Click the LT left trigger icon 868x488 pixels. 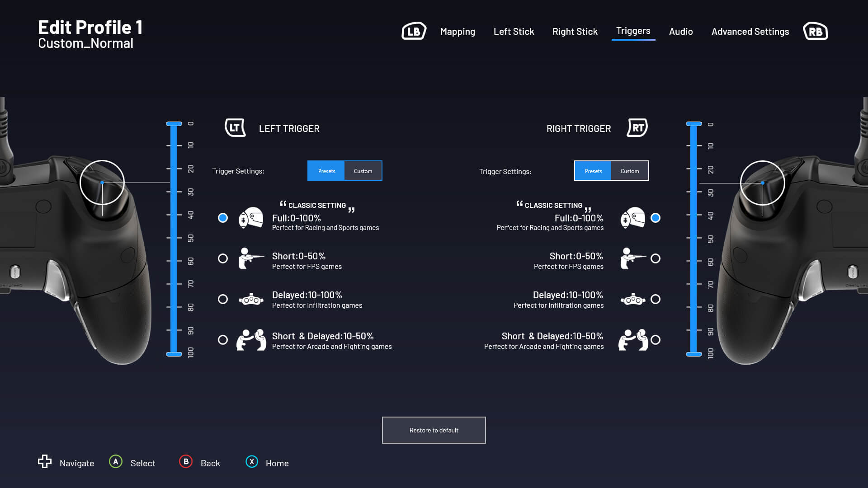tap(235, 128)
